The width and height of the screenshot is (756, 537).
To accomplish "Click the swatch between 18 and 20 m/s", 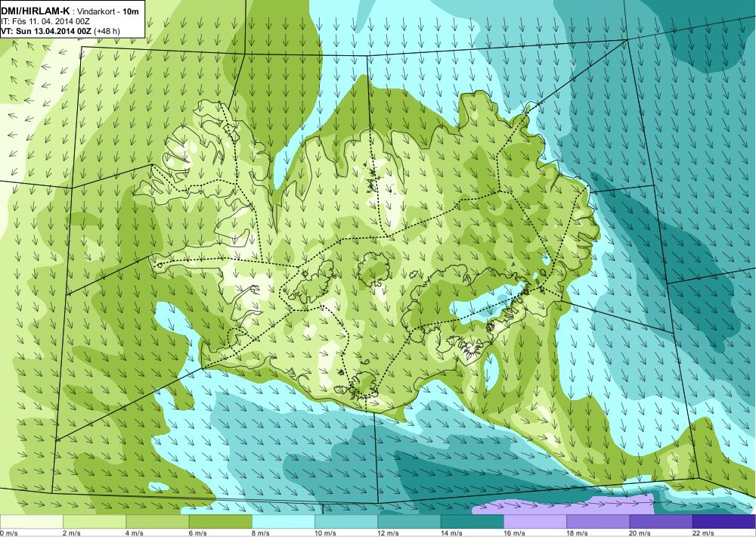I will pos(598,522).
